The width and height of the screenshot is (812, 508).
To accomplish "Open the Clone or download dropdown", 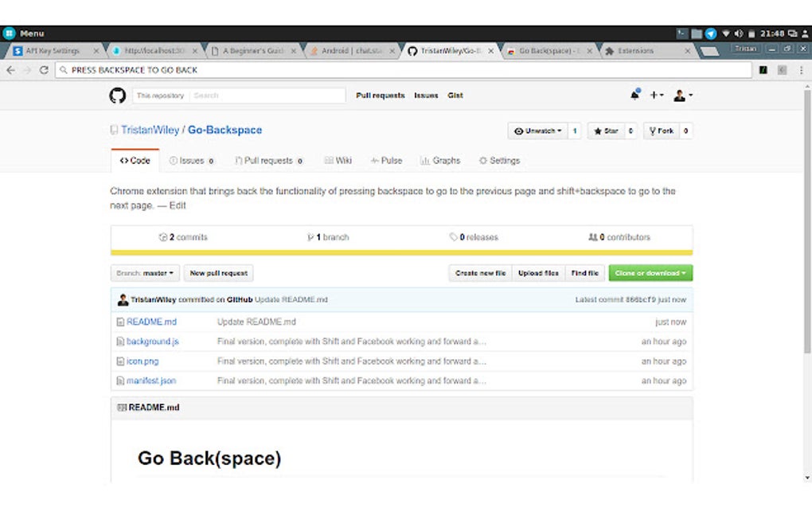I will click(650, 273).
